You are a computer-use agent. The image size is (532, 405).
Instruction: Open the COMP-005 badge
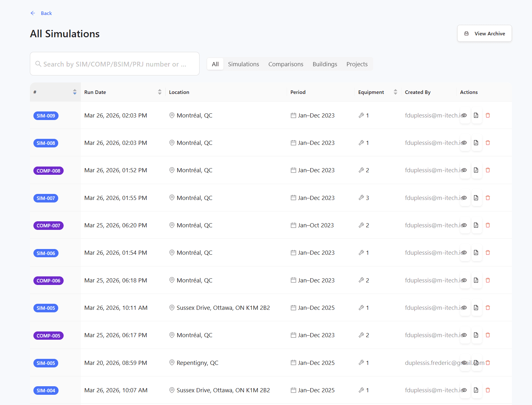pos(48,336)
